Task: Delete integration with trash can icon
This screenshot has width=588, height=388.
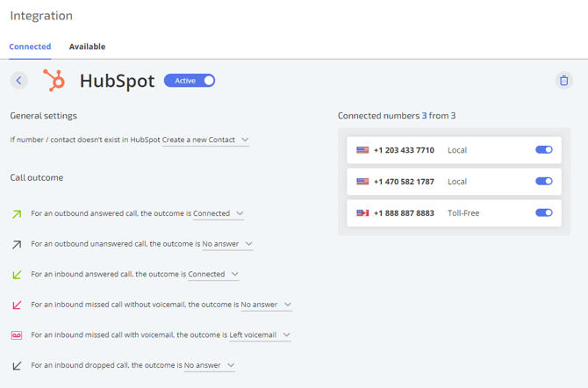Action: 564,80
